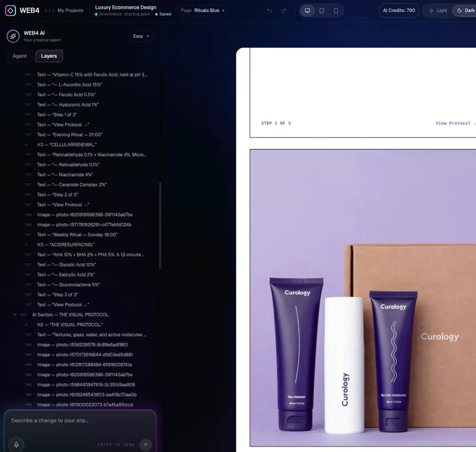The height and width of the screenshot is (452, 476).
Task: Open My Projects link
Action: point(70,11)
